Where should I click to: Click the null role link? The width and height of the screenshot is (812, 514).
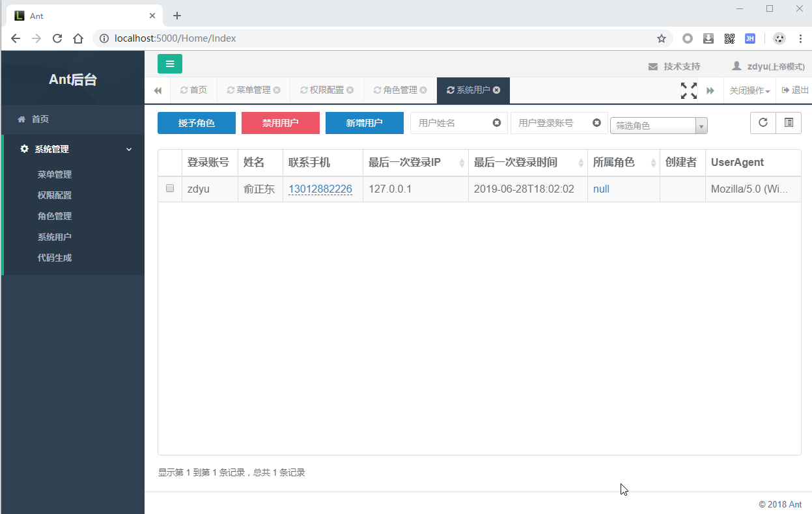tap(601, 189)
